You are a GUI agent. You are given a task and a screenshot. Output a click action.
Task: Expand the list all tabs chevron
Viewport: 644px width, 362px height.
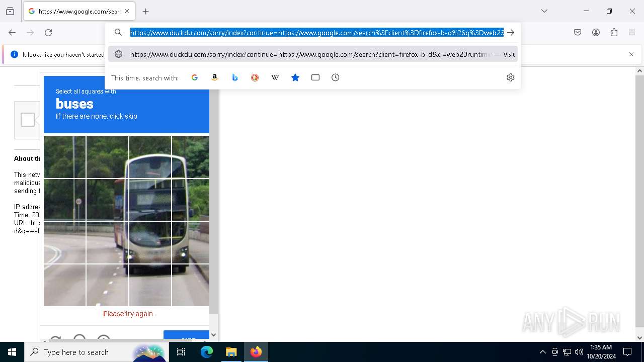[x=544, y=11]
